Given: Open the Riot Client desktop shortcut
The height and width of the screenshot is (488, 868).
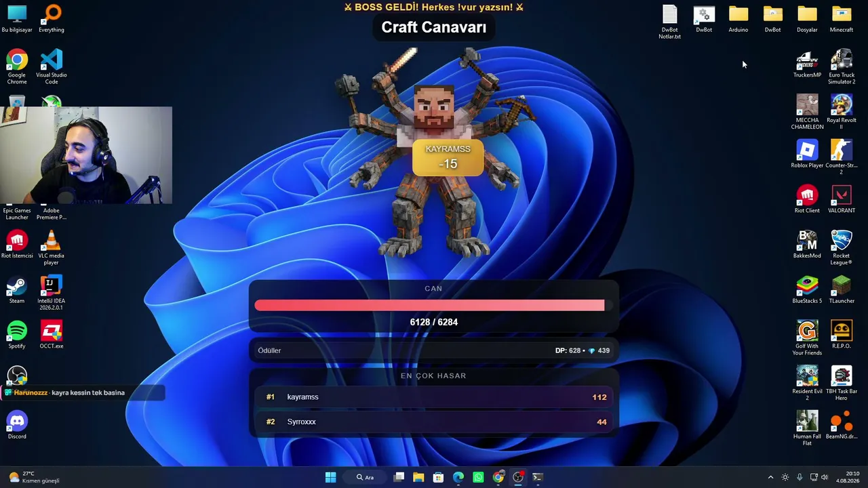Looking at the screenshot, I should tap(807, 199).
